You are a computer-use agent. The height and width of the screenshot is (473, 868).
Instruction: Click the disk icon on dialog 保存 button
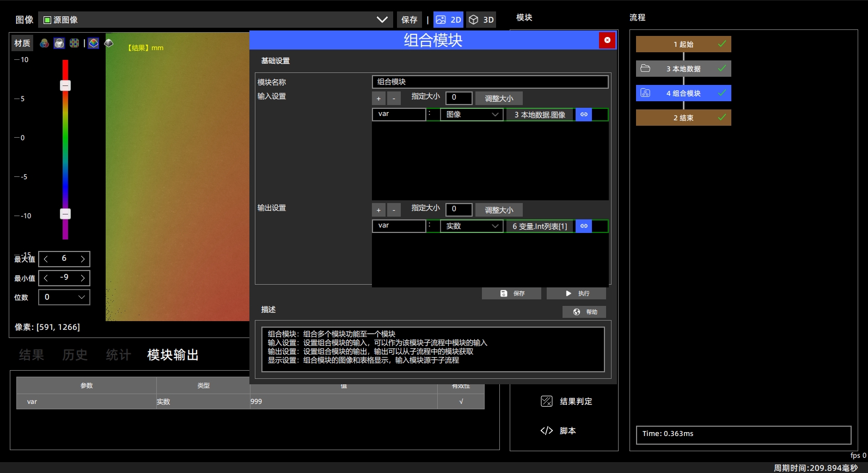[x=504, y=293]
